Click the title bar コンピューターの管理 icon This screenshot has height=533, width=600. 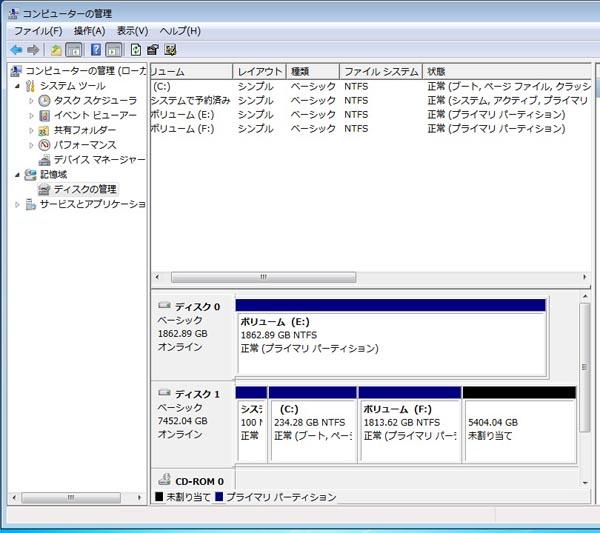coord(13,14)
